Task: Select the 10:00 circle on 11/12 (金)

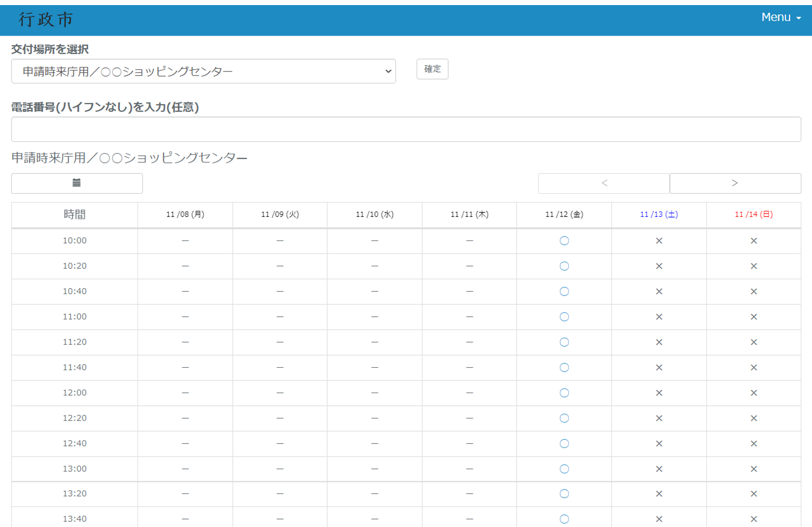Action: tap(564, 241)
